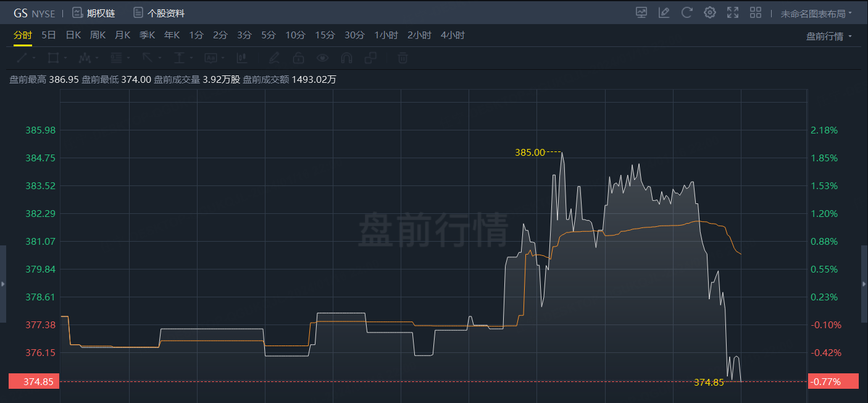Select the rectangle shape drawing tool
Screen dimensions: 868x403
(x=53, y=58)
